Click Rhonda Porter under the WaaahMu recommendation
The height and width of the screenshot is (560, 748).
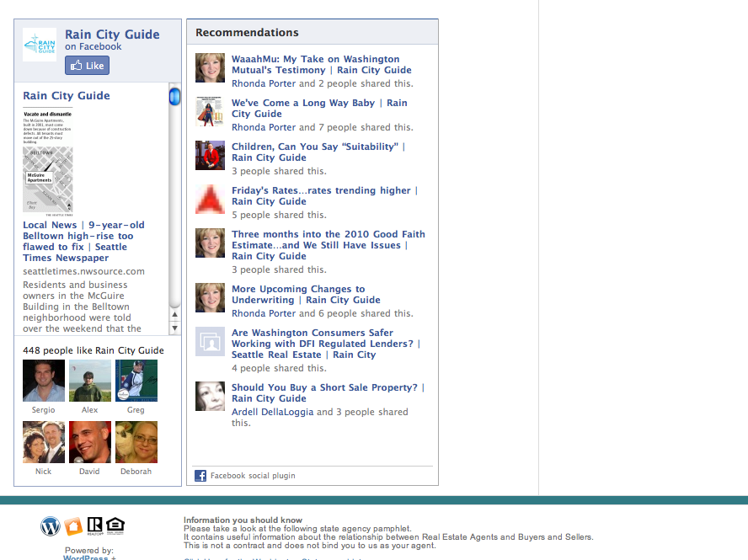pos(264,83)
